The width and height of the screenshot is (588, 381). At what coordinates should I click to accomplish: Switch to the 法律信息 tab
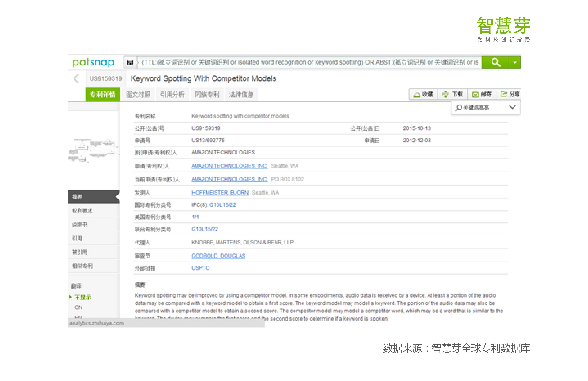241,94
